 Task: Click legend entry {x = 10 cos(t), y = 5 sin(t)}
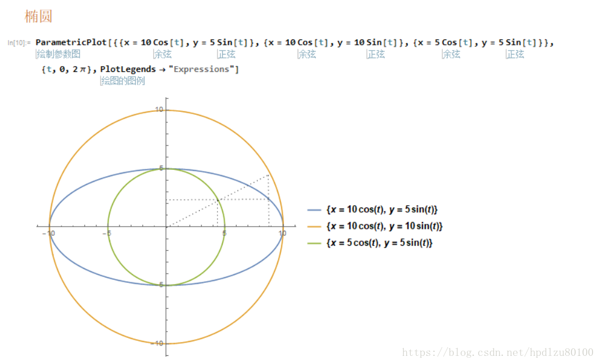pyautogui.click(x=382, y=209)
